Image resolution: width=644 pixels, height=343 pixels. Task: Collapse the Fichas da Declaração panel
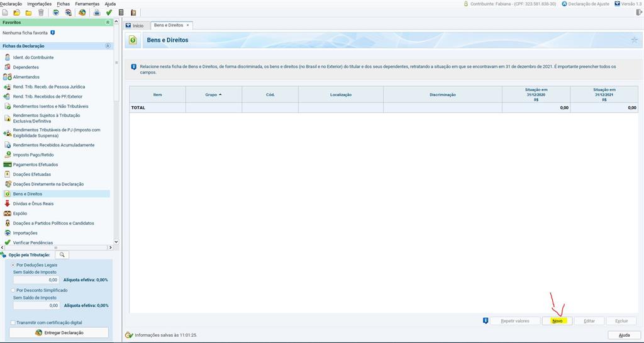click(x=108, y=46)
